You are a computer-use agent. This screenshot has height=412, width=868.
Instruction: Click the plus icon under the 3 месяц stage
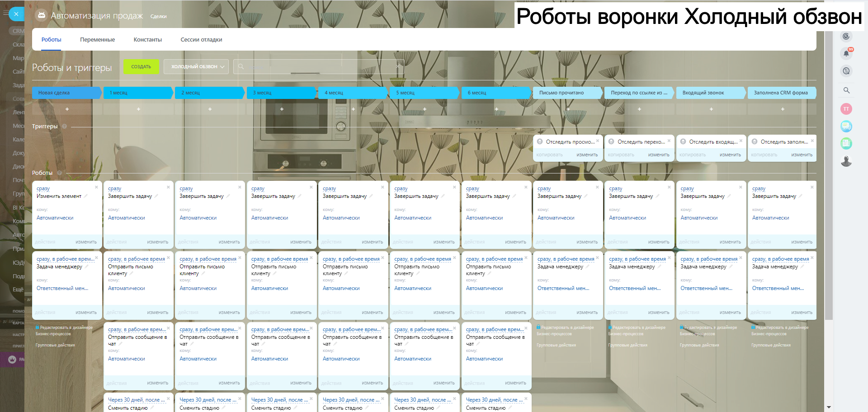(x=282, y=109)
